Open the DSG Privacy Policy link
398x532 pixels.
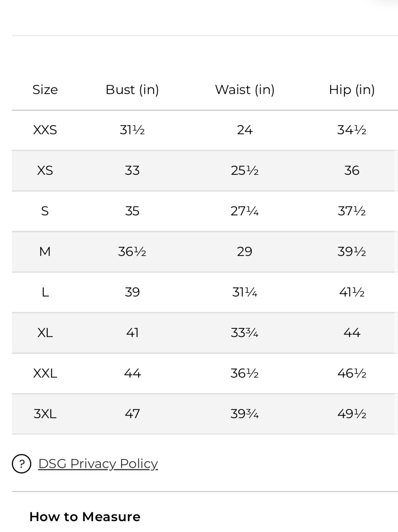click(98, 464)
